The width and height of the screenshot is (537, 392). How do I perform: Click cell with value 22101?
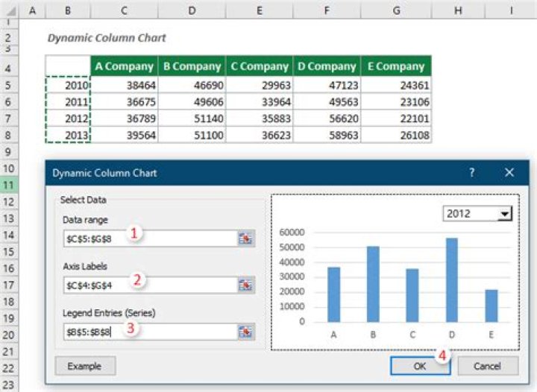click(x=396, y=118)
